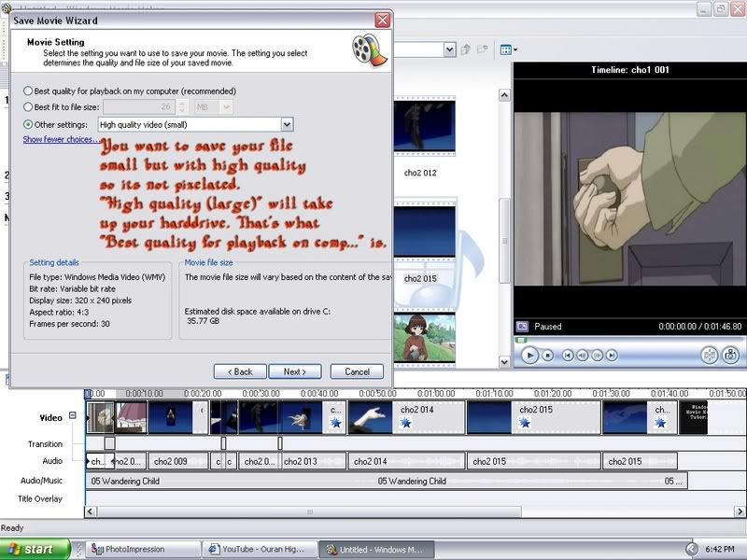Click the "Title Overlay" track label
Viewport: 747px width, 560px height.
(40, 499)
